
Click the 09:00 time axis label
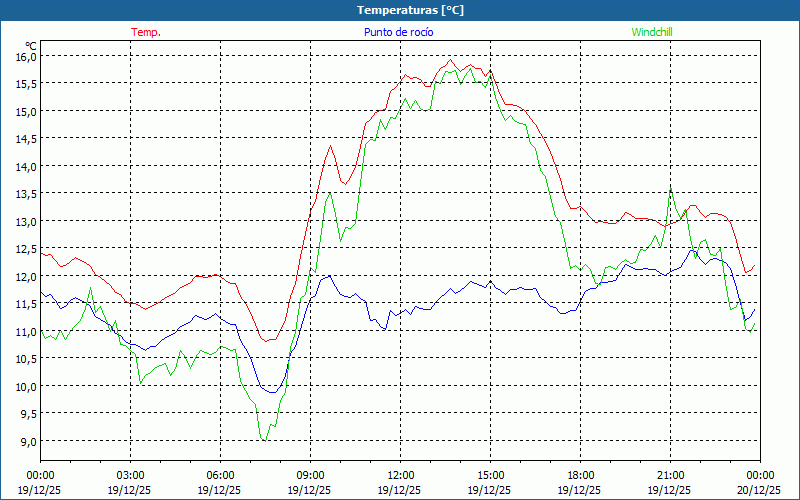click(x=310, y=475)
